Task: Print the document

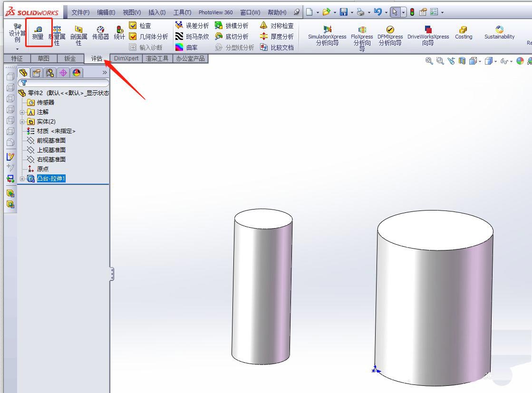Action: [361, 12]
